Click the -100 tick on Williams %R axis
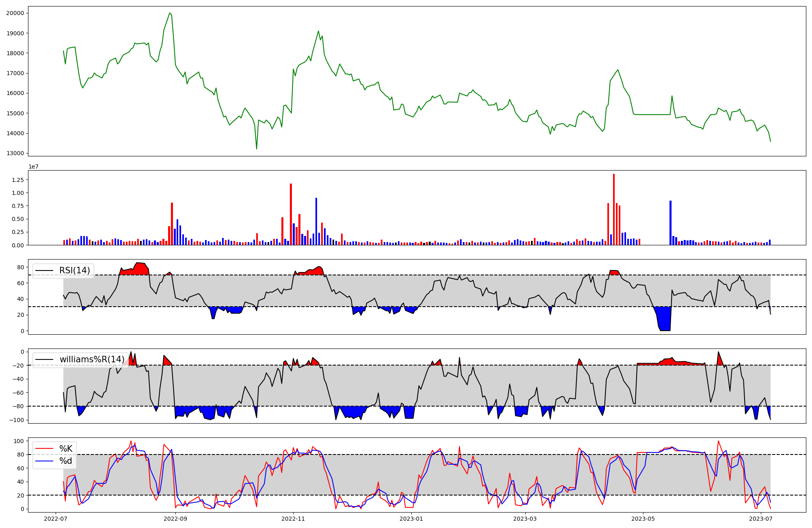Viewport: 812px width, 528px height. click(x=17, y=420)
